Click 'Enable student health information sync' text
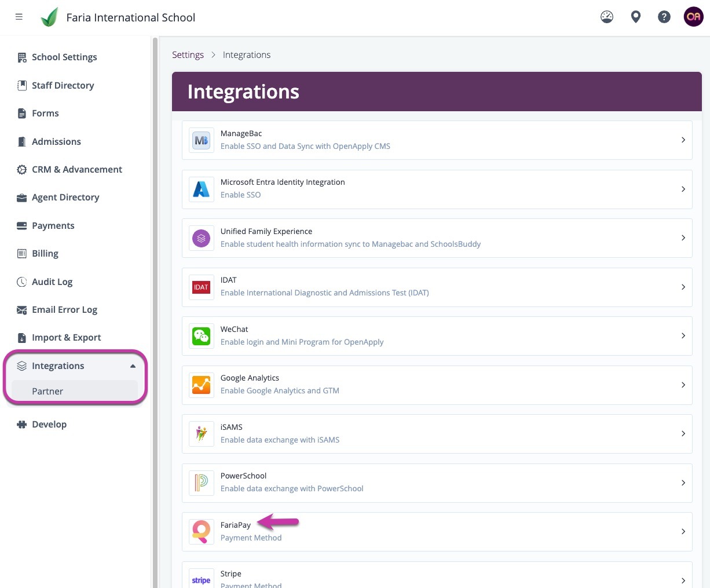710x588 pixels. [350, 244]
